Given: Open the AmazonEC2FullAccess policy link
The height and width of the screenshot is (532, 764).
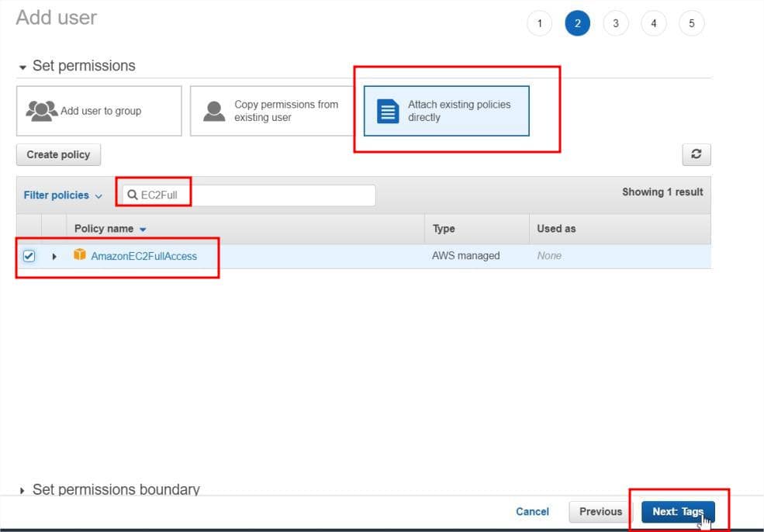Looking at the screenshot, I should 143,256.
